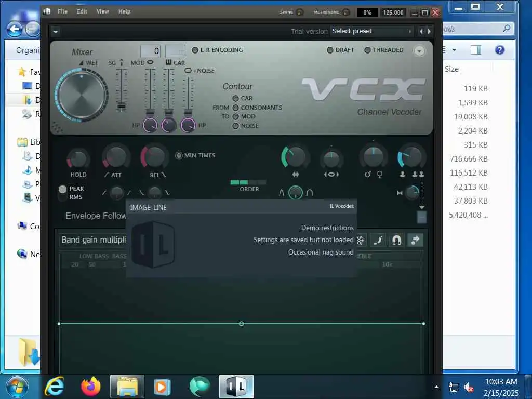Click the male-female formant knob
Screen dimensions: 532x399
(x=373, y=157)
